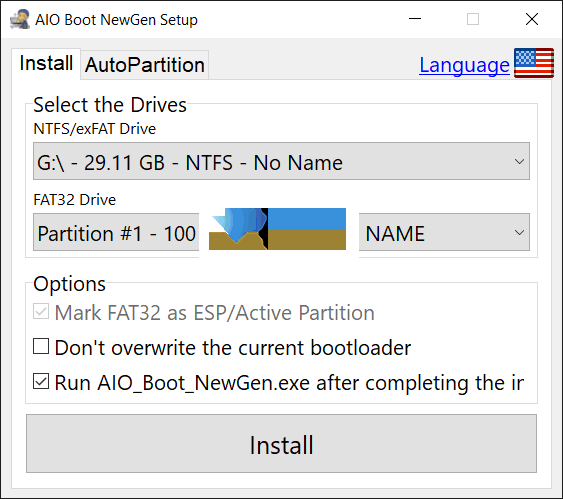The image size is (563, 499).
Task: Open the Language link
Action: coord(464,65)
